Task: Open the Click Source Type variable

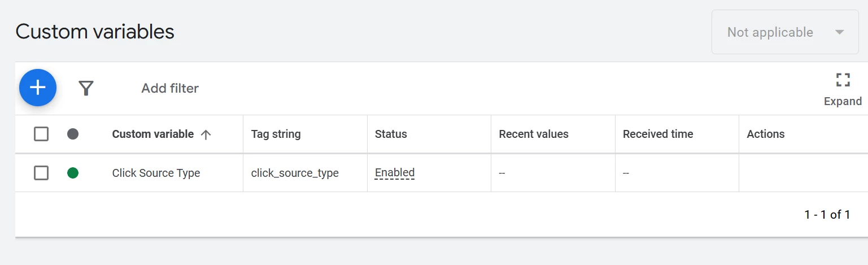Action: 156,173
